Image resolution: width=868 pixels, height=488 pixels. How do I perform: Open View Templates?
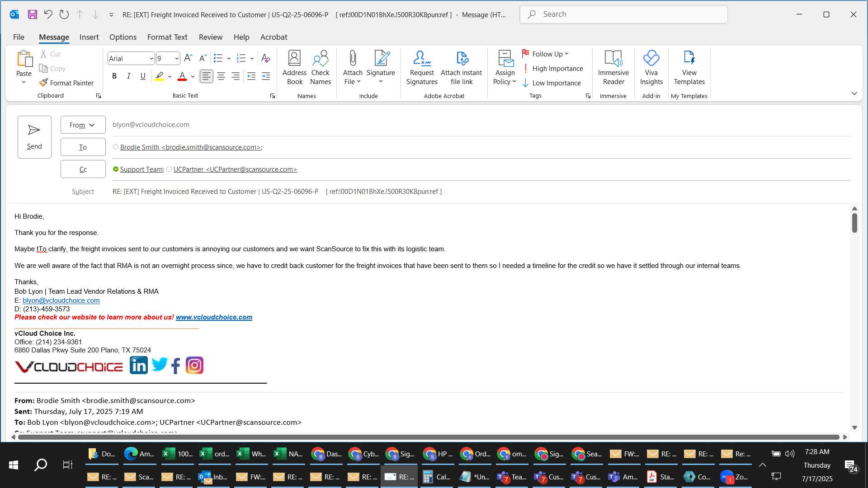coord(689,68)
